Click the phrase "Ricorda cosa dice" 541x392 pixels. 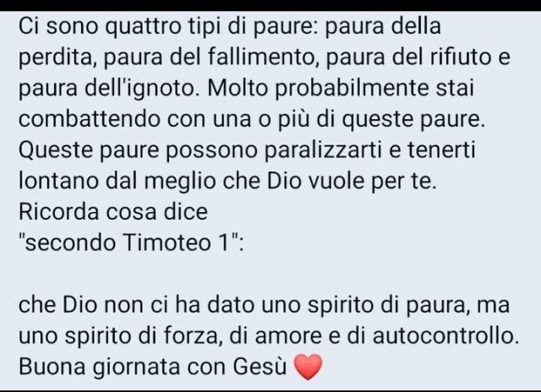[113, 211]
